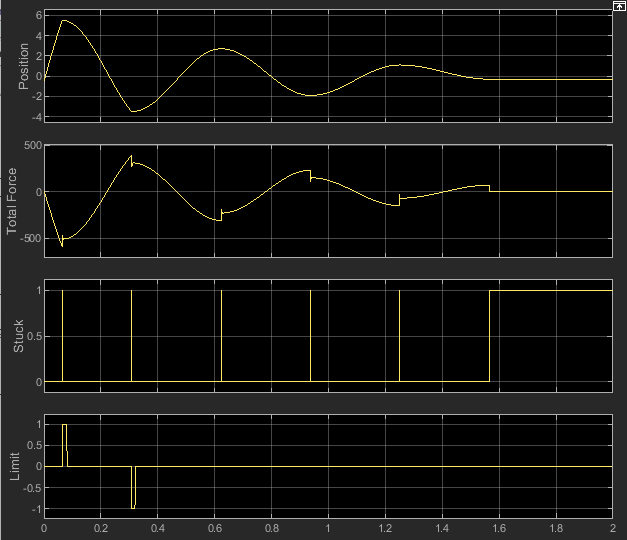Screen dimensions: 627x540
Task: Click the -500 tick on Total Force axis
Action: (27, 239)
